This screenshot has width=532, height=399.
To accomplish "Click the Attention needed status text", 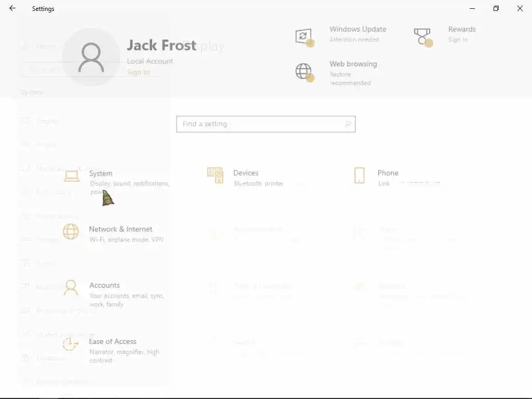I will click(x=354, y=39).
